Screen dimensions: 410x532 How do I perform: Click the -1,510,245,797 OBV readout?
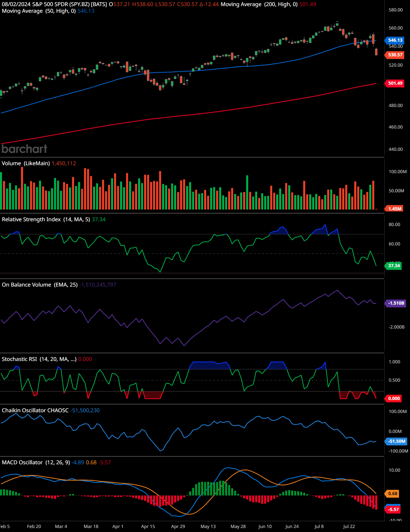coord(98,285)
